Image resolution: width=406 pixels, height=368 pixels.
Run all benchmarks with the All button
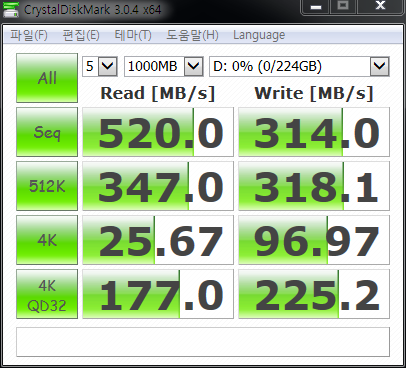pos(47,78)
